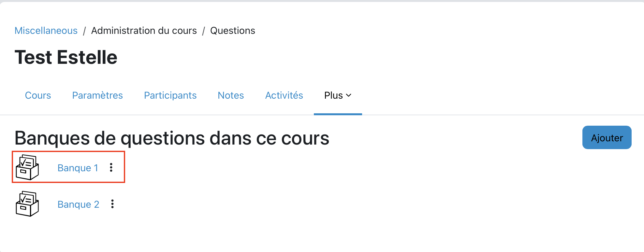The image size is (644, 252).
Task: Go to the Paramètres tab
Action: 97,95
